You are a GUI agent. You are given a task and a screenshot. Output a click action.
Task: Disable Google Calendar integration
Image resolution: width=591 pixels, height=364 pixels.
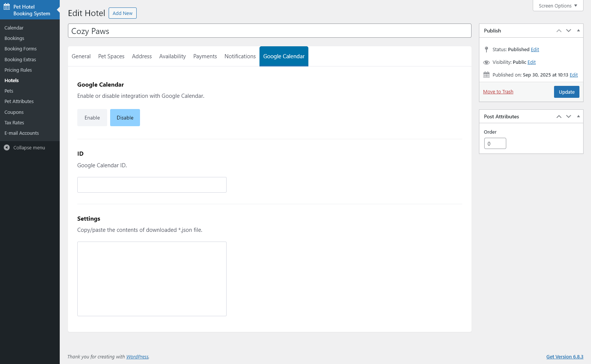125,118
